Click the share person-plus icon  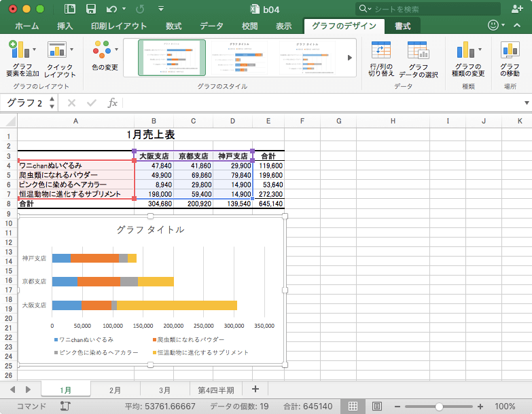click(x=517, y=9)
